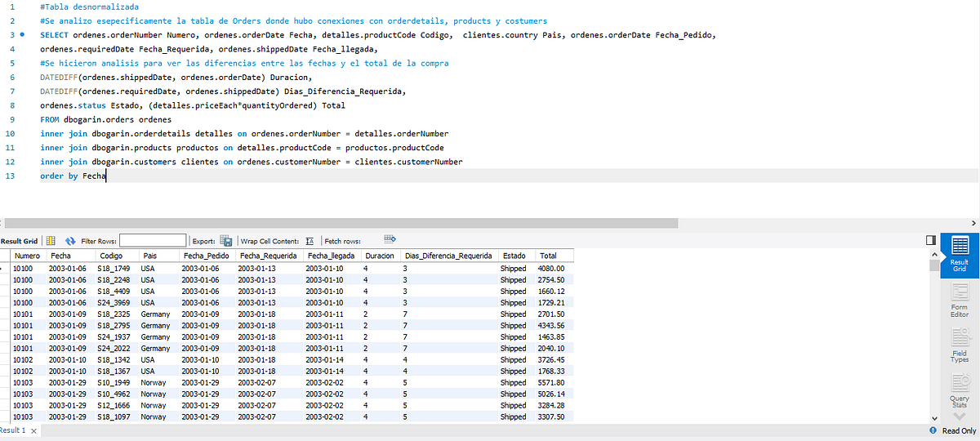Click the cell with code S18_1367
The image size is (980, 441).
click(x=117, y=371)
